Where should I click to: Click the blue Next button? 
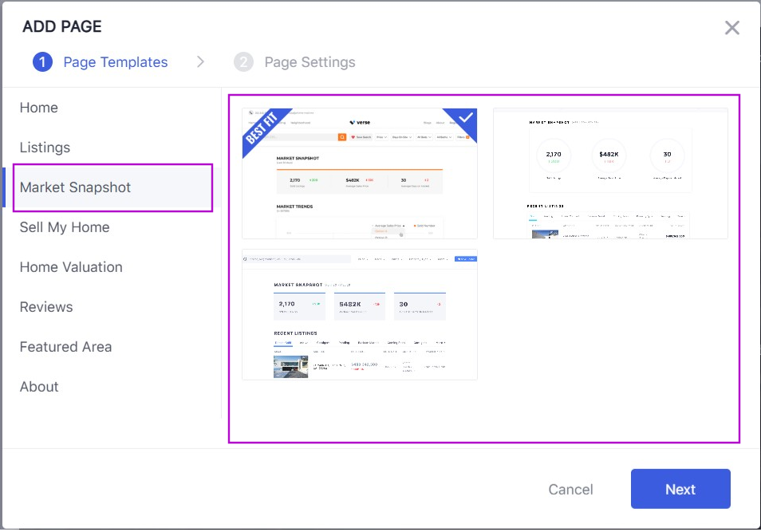(x=680, y=489)
